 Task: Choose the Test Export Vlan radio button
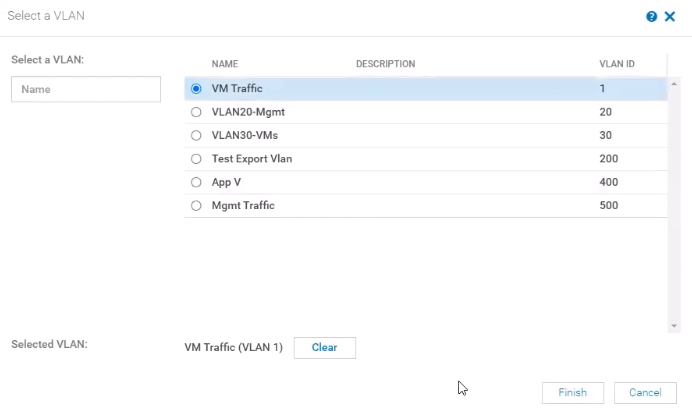[196, 159]
